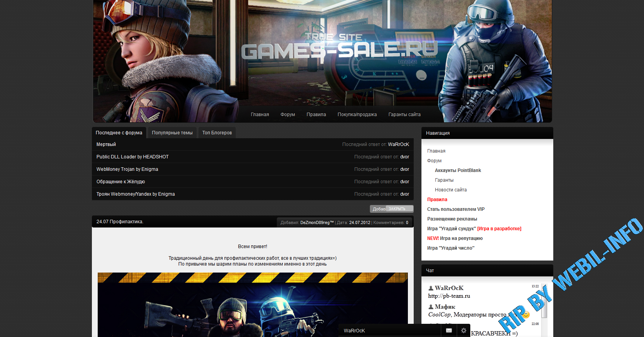Switch to the Популярные темы tab
This screenshot has height=337, width=644.
[172, 133]
